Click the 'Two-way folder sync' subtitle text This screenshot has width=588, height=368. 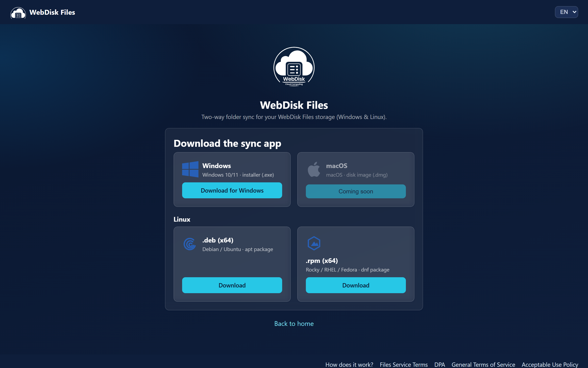pyautogui.click(x=294, y=117)
